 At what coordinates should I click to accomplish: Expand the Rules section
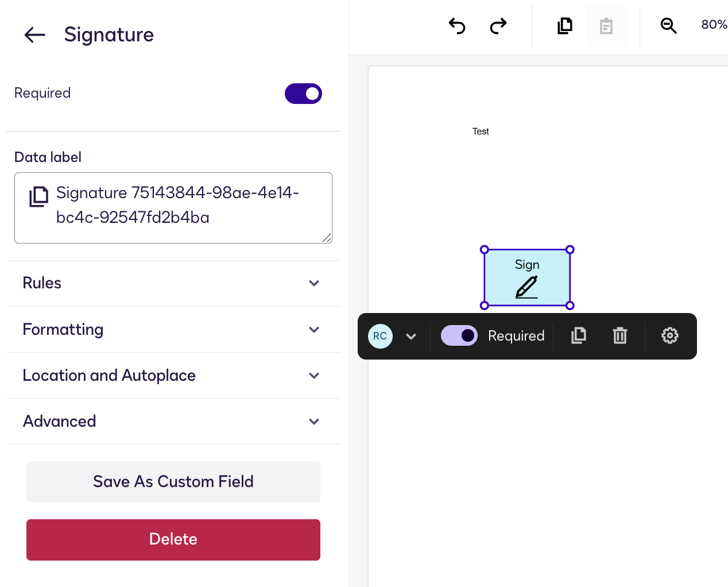coord(173,283)
